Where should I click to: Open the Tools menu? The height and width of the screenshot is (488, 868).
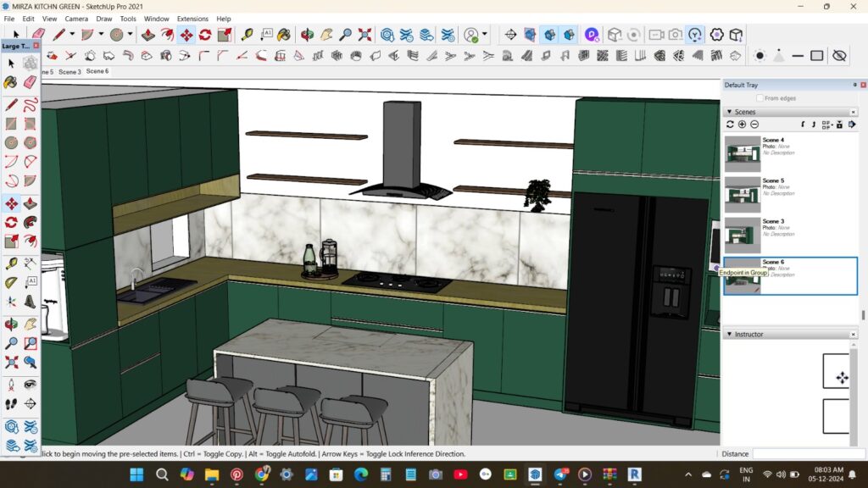point(128,19)
